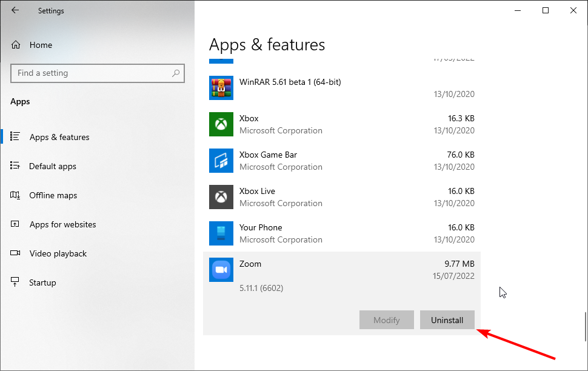The height and width of the screenshot is (371, 588).
Task: Minimize the Settings window
Action: [x=518, y=10]
